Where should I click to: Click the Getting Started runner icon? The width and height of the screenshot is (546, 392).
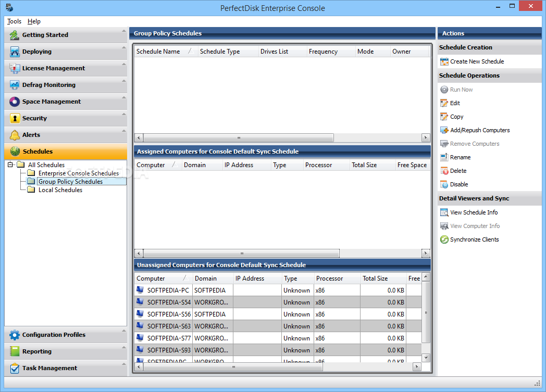(14, 35)
